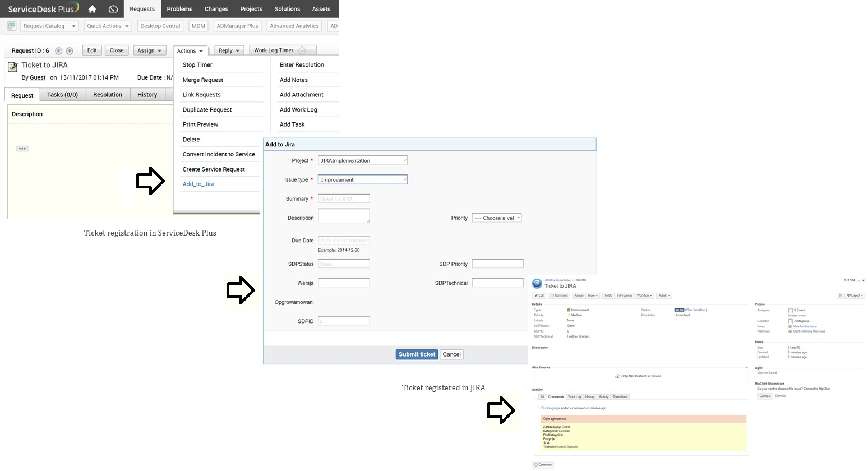Click browse link in JIRA Attachments
Screen dimensions: 868x471
point(656,376)
